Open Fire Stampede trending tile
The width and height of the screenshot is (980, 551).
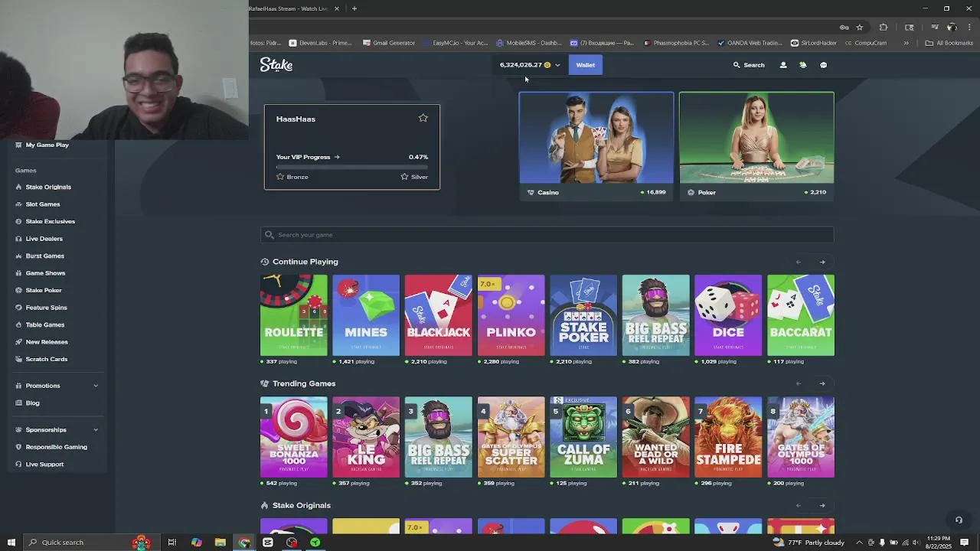(728, 437)
